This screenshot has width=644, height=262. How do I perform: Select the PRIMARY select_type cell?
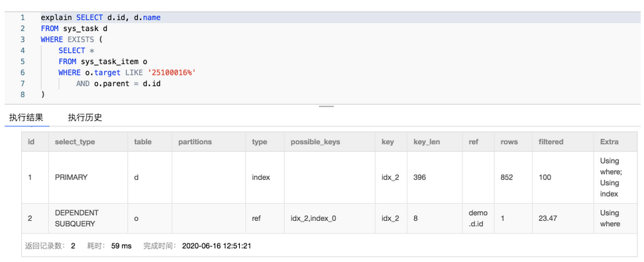tap(71, 177)
